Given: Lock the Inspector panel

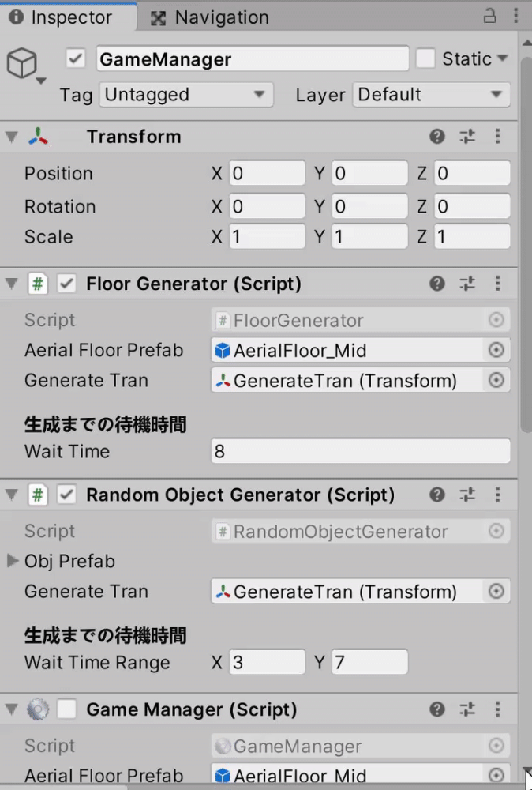Looking at the screenshot, I should [x=489, y=16].
